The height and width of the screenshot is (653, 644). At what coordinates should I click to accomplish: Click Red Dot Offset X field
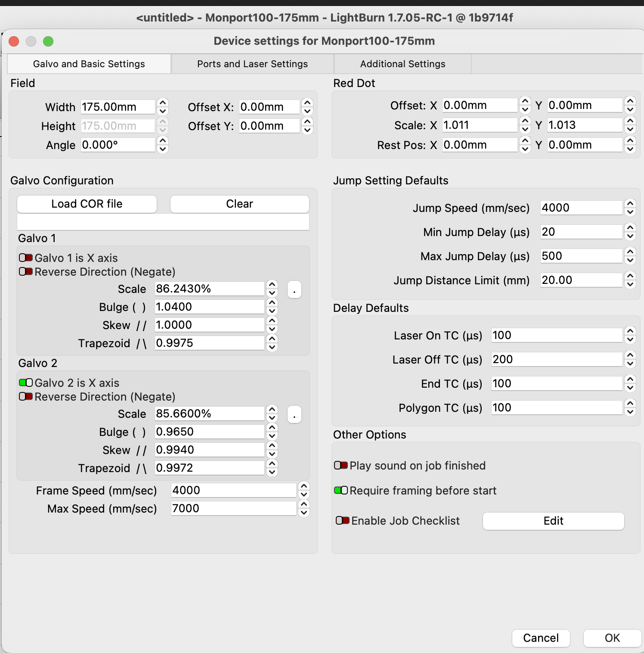click(x=480, y=105)
